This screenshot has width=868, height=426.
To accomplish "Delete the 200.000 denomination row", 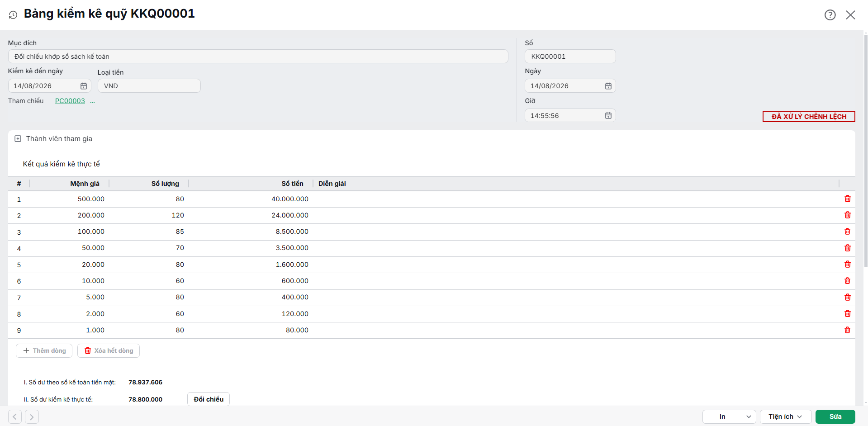I will (x=848, y=215).
